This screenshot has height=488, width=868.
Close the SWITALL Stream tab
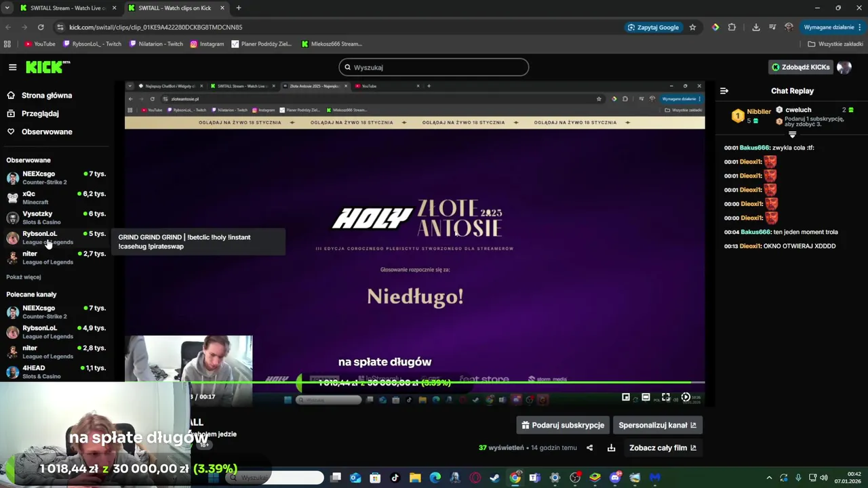point(114,8)
